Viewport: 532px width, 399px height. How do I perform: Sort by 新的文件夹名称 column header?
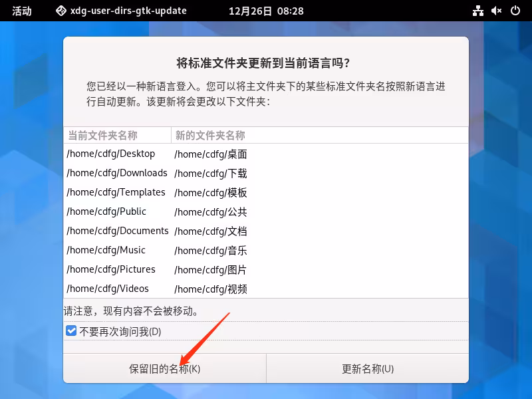point(320,136)
